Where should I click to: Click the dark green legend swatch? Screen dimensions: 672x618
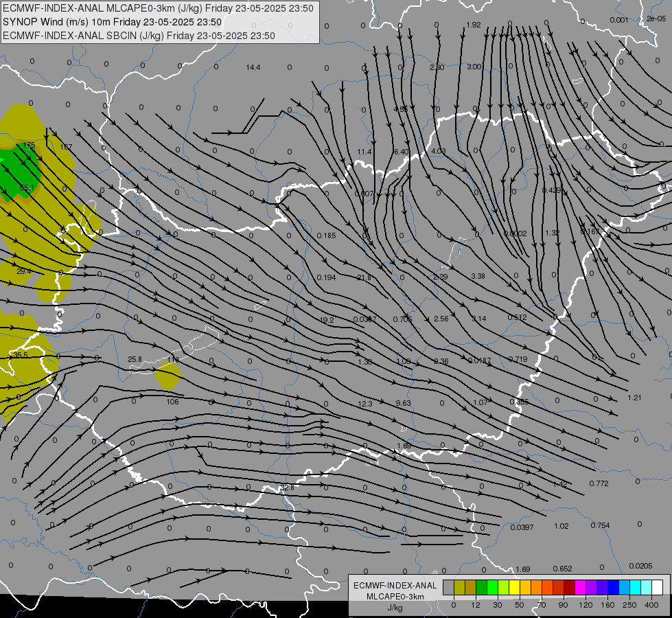click(x=482, y=587)
